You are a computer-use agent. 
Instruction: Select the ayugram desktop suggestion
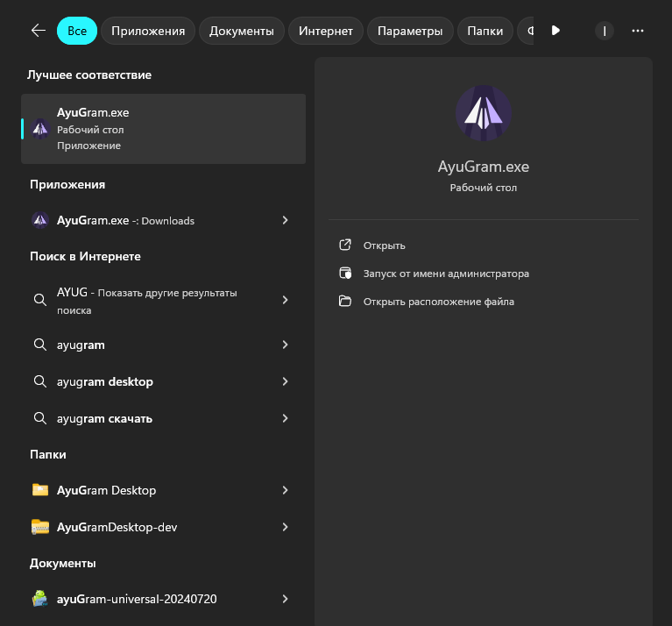point(163,381)
